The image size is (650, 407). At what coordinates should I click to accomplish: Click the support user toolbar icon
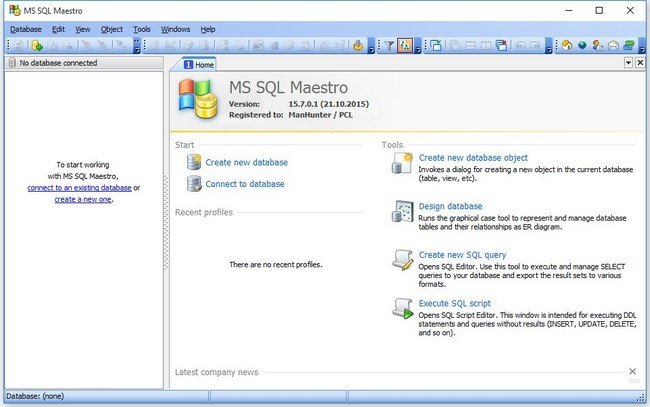click(x=598, y=46)
